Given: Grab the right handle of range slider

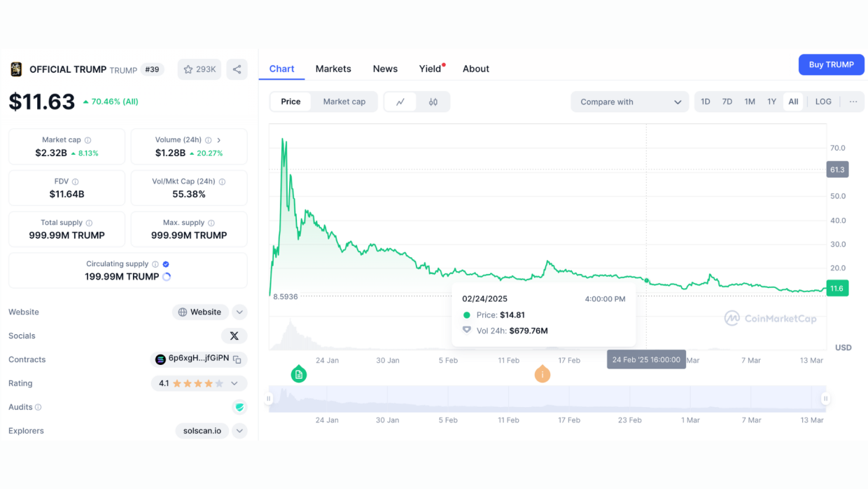Looking at the screenshot, I should 826,399.
